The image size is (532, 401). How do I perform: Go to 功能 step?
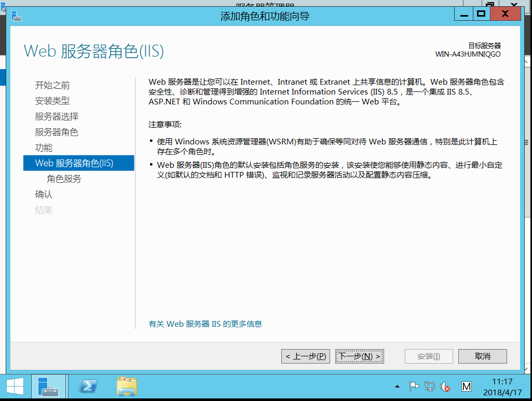click(x=44, y=148)
